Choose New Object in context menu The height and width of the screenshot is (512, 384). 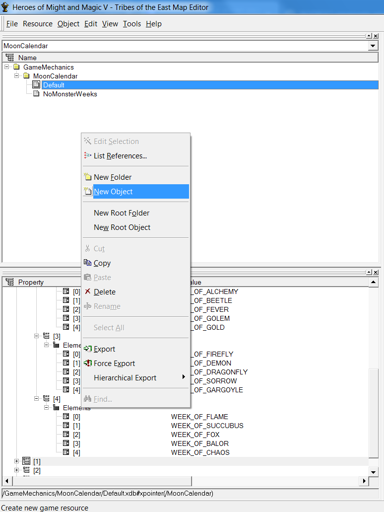tap(136, 191)
